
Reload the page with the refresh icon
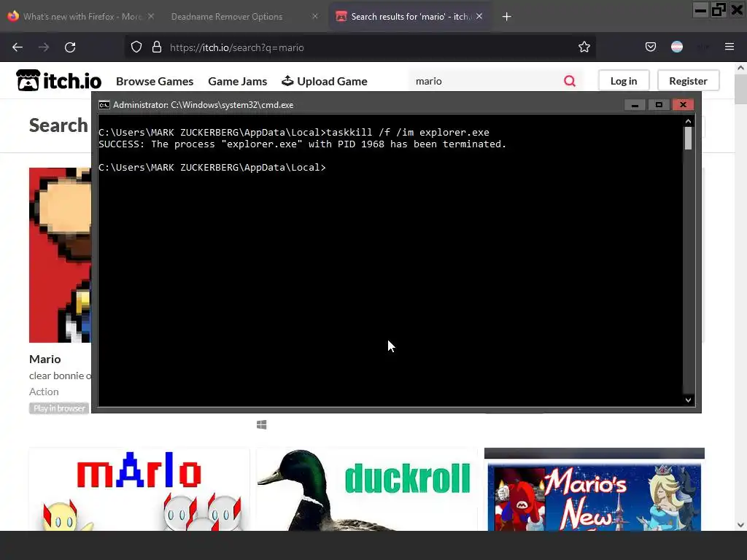click(x=70, y=47)
